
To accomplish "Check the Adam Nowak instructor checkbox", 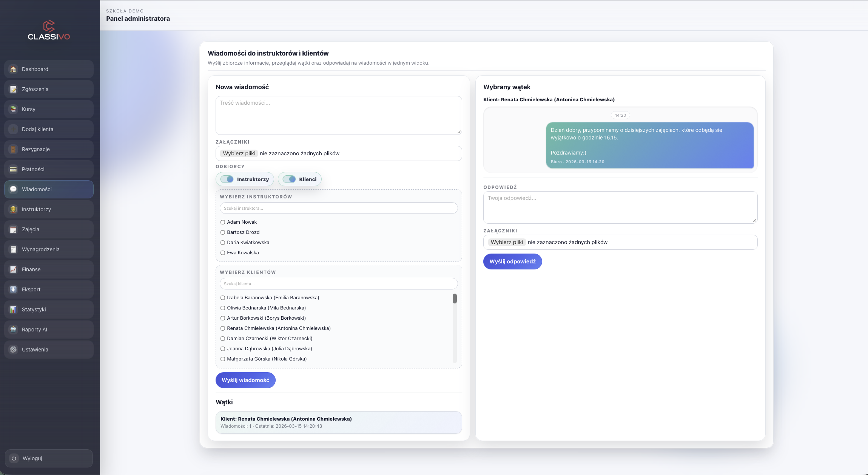I will pyautogui.click(x=223, y=222).
